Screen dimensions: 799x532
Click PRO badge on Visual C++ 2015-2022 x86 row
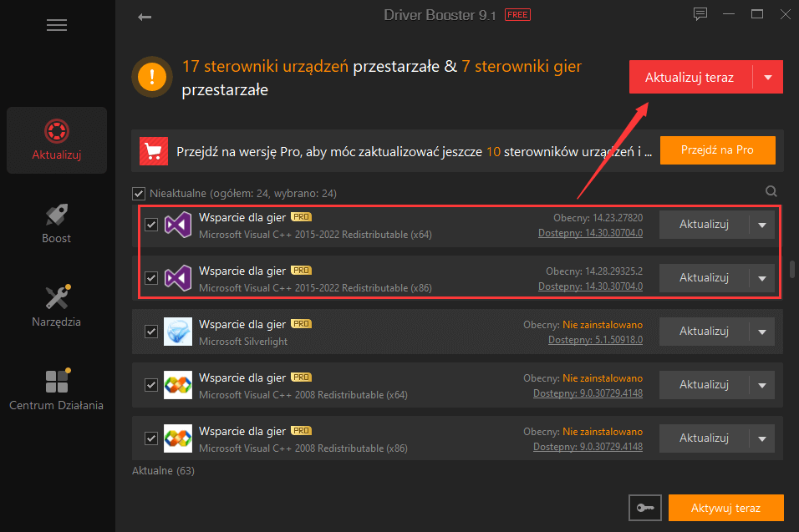click(301, 271)
